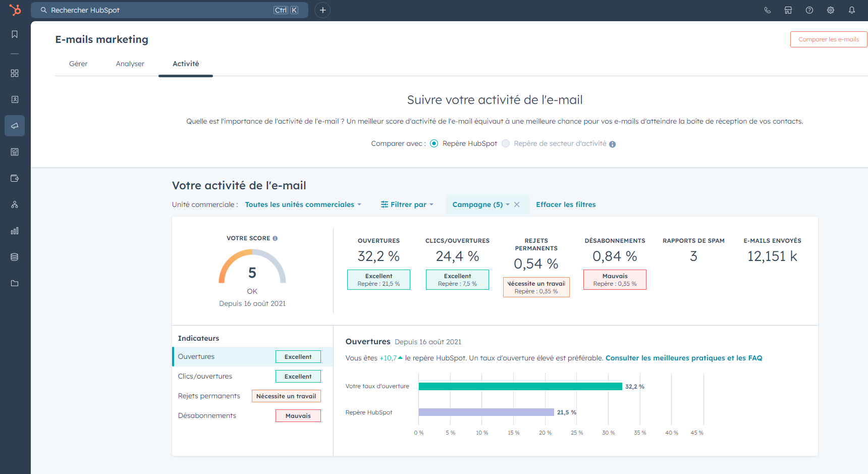Open the CRM contacts icon in sidebar
Image resolution: width=868 pixels, height=474 pixels.
pyautogui.click(x=15, y=99)
